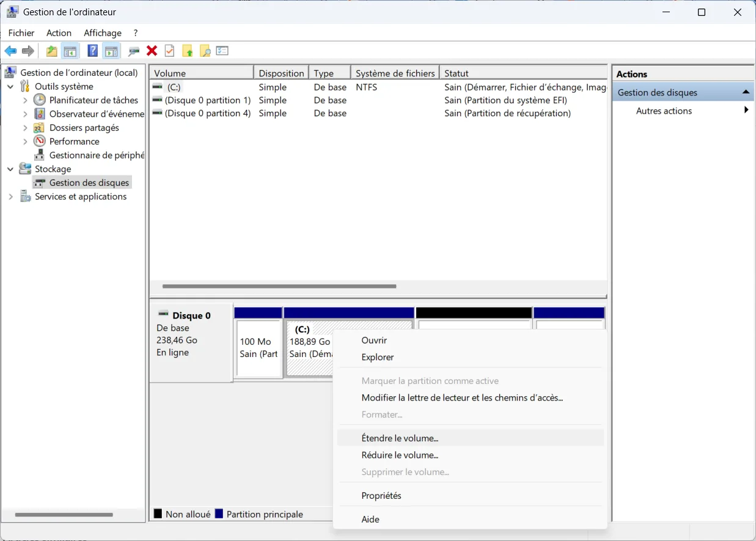Click the Observateur d'événements icon
756x541 pixels.
pyautogui.click(x=40, y=114)
